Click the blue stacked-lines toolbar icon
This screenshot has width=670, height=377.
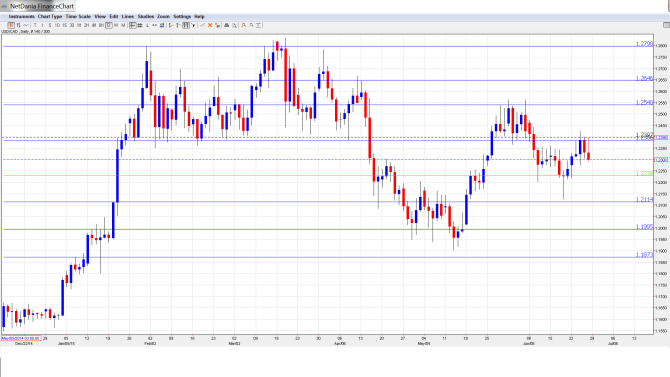coord(162,26)
